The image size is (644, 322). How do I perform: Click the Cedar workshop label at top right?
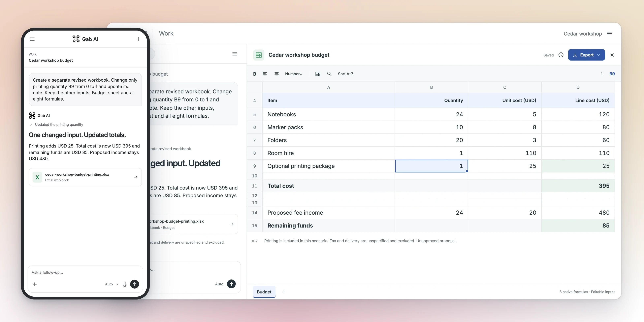point(582,34)
